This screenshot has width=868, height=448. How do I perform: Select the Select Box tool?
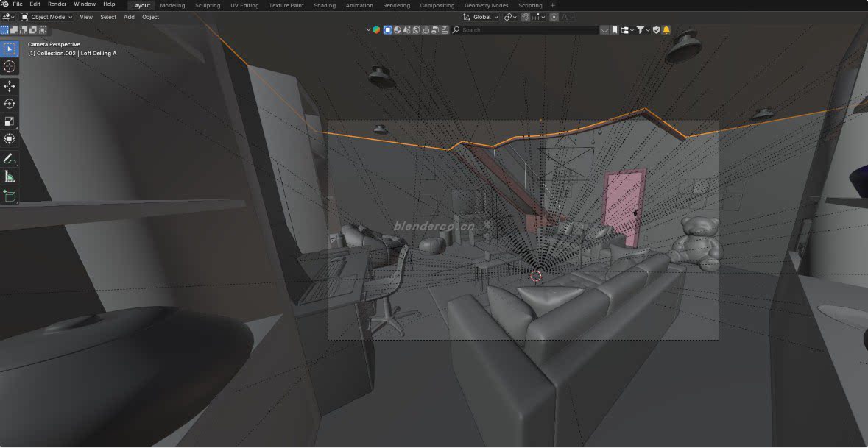pyautogui.click(x=10, y=49)
